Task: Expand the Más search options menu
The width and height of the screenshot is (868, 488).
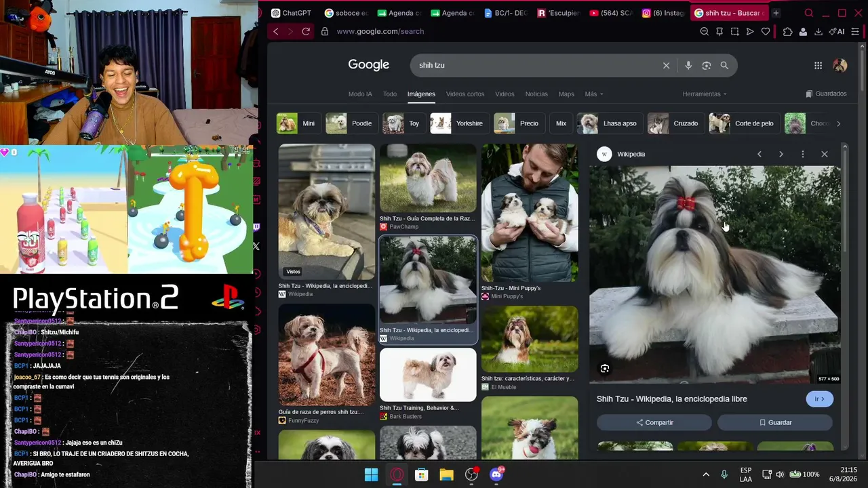Action: (x=593, y=94)
